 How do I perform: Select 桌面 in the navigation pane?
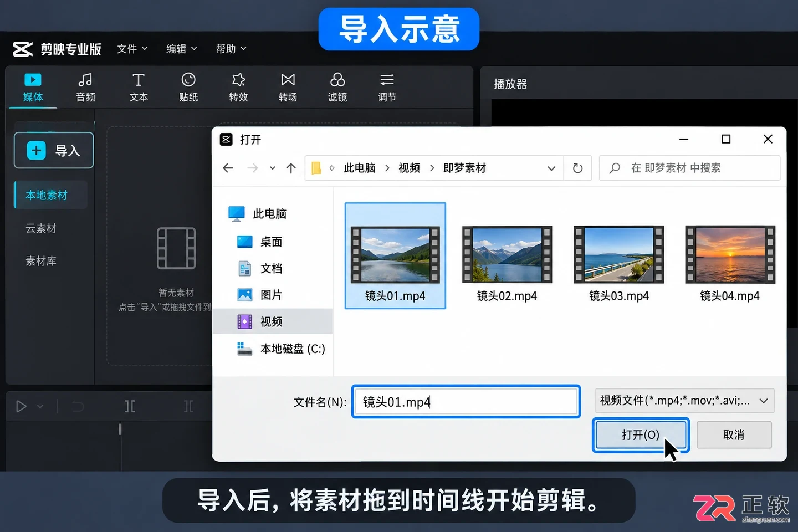coord(260,242)
